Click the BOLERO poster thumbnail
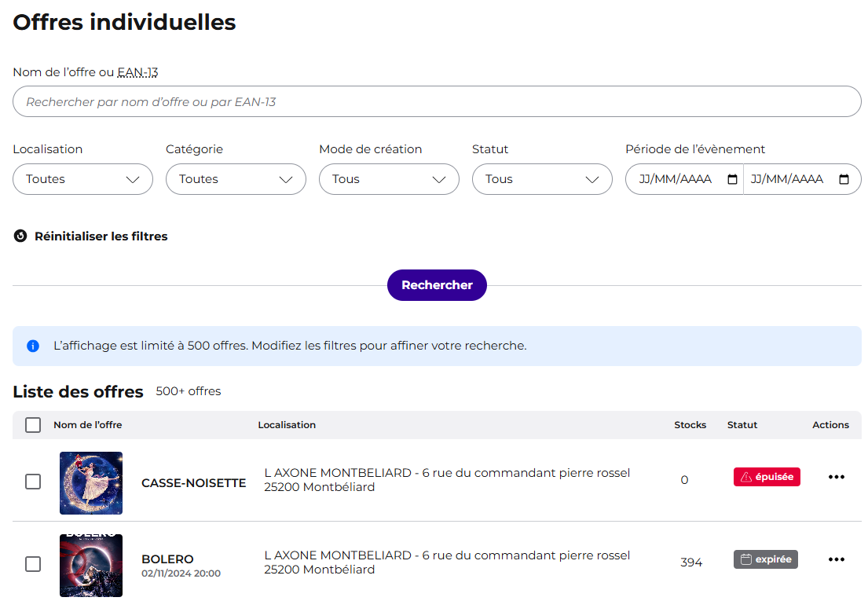Image resolution: width=868 pixels, height=601 pixels. (x=91, y=566)
